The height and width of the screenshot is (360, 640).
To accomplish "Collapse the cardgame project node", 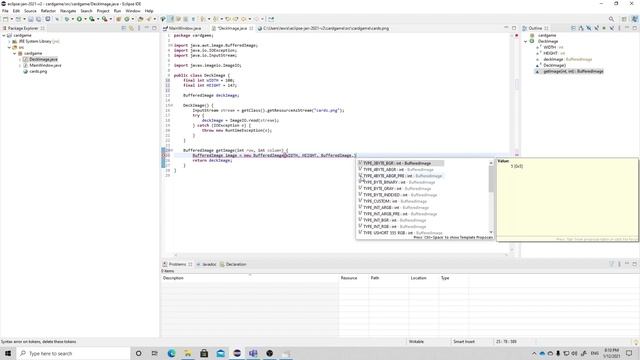I will [4, 36].
